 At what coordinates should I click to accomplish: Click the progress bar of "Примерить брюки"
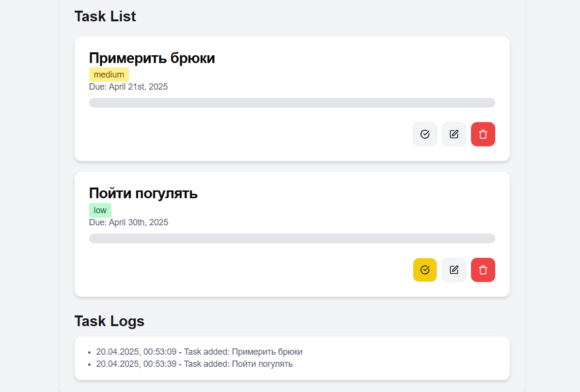click(292, 103)
